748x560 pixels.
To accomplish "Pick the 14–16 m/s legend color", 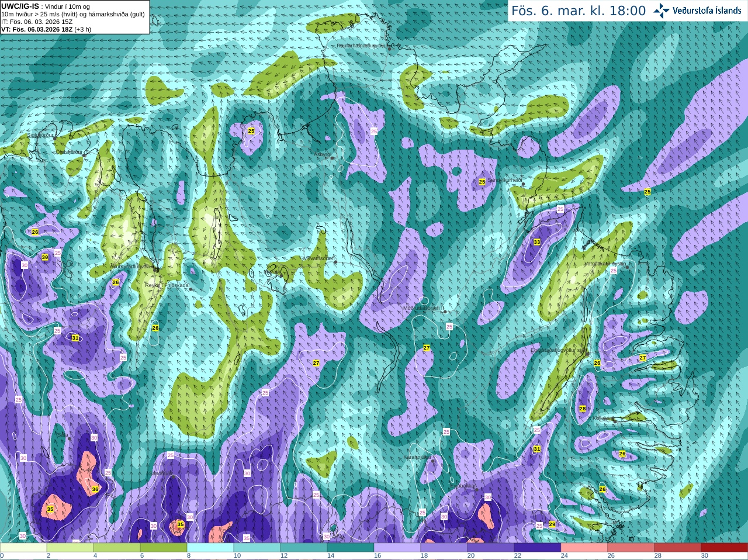I will [x=351, y=548].
